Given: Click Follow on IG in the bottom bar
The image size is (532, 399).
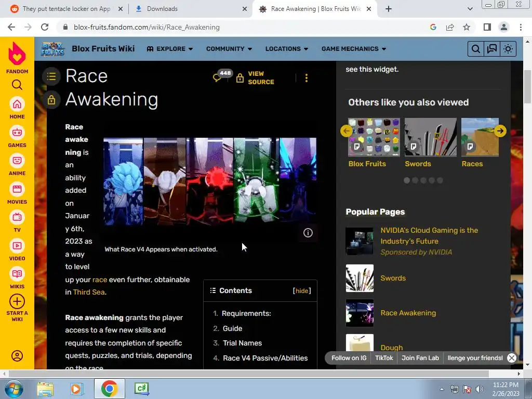Looking at the screenshot, I should (x=349, y=358).
